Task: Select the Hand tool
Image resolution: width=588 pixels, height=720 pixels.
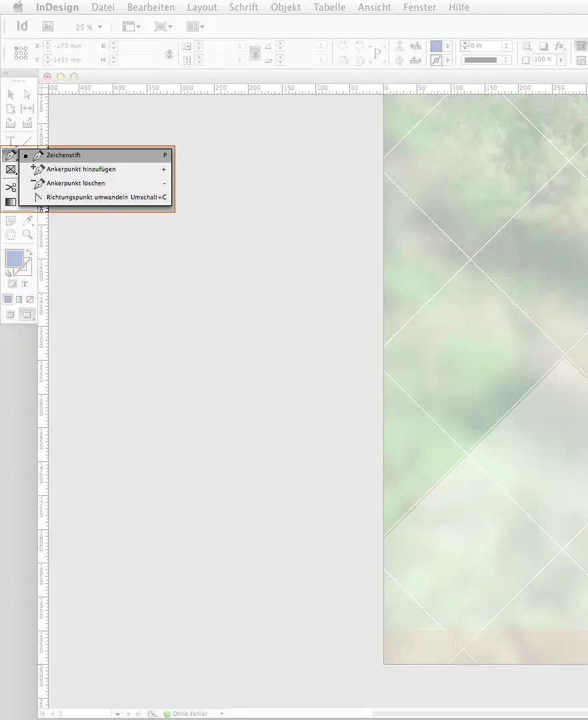Action: point(11,235)
